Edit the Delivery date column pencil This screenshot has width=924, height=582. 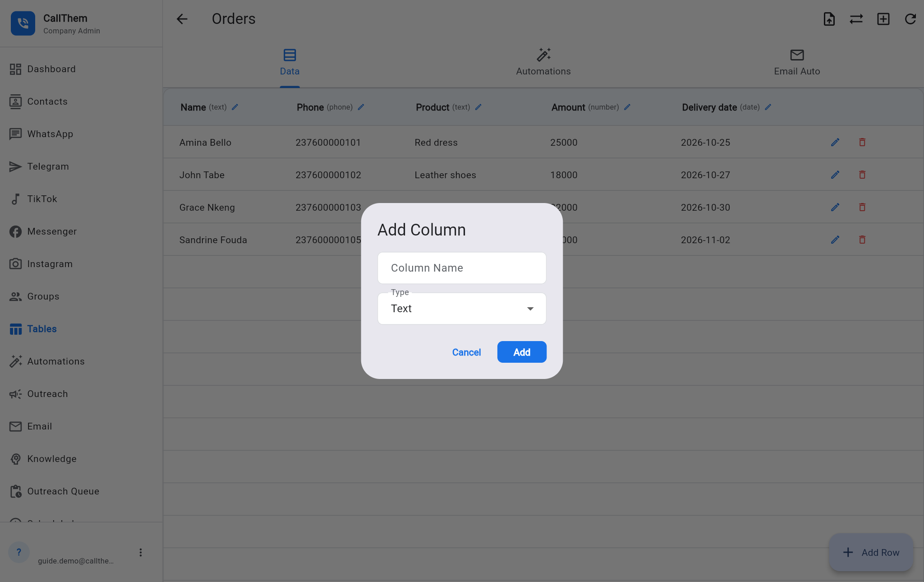[x=768, y=107]
